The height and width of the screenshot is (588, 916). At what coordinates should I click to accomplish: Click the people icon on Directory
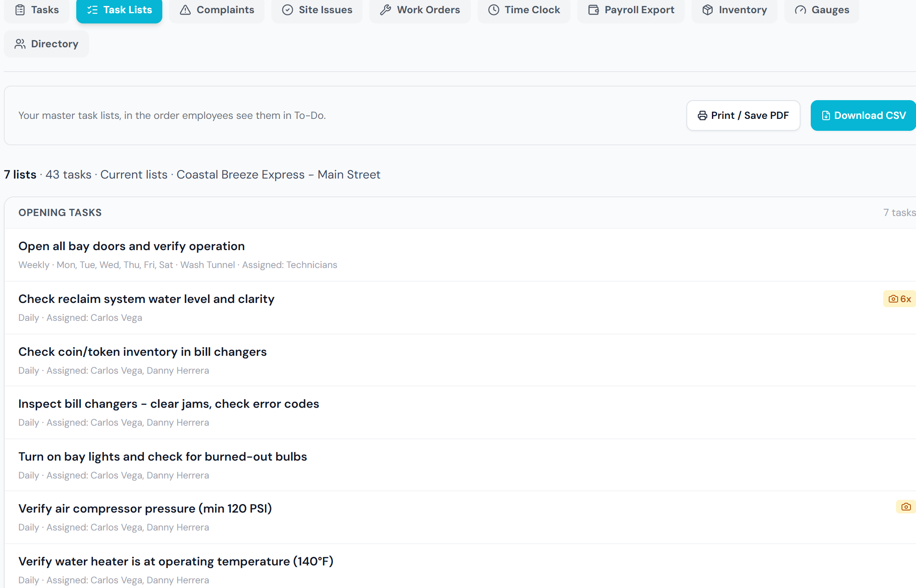click(20, 44)
